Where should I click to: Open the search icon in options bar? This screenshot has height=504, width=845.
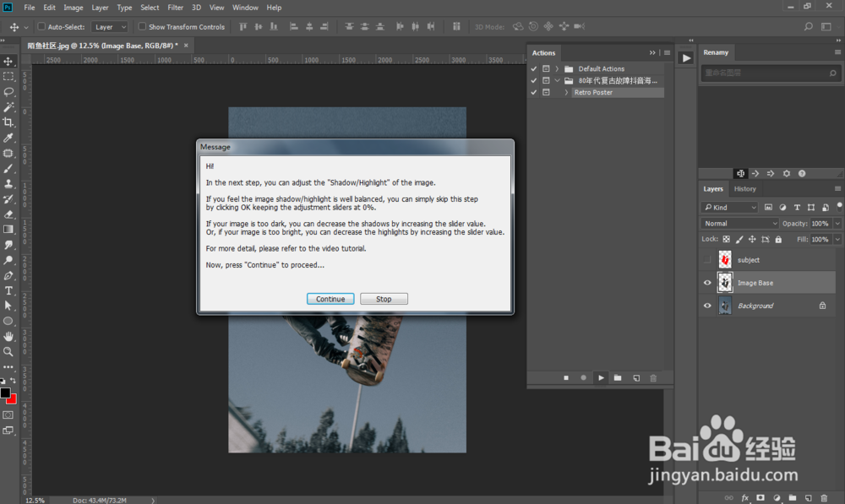[x=809, y=26]
